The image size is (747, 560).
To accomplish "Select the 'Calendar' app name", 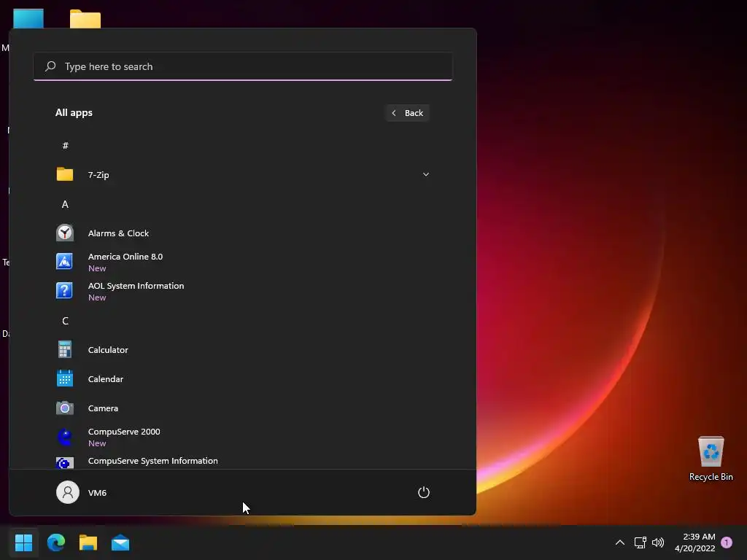I will (106, 379).
